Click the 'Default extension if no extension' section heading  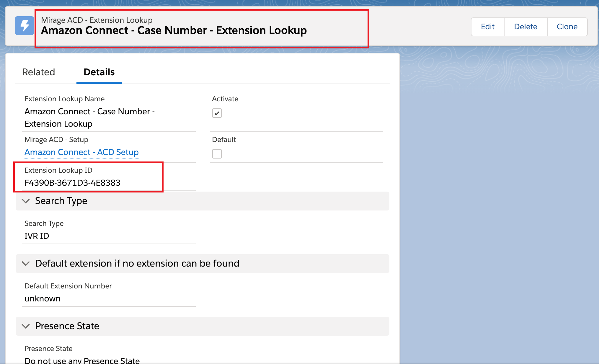[137, 264]
